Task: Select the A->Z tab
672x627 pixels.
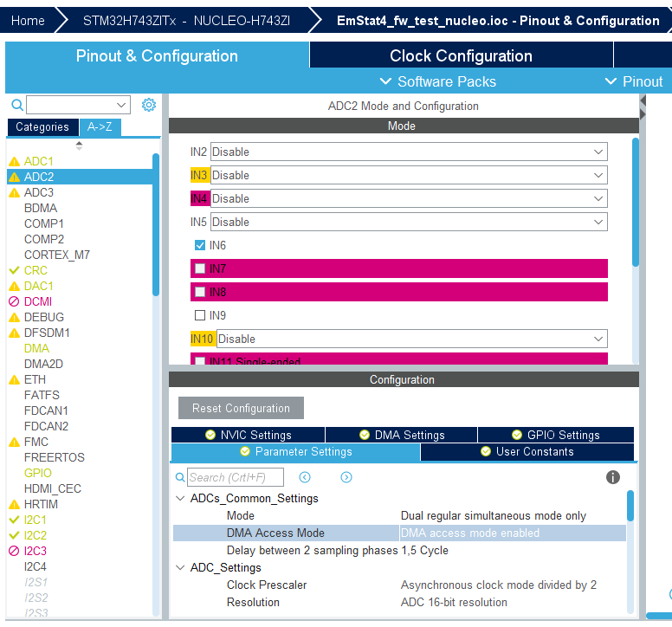Action: (x=100, y=126)
